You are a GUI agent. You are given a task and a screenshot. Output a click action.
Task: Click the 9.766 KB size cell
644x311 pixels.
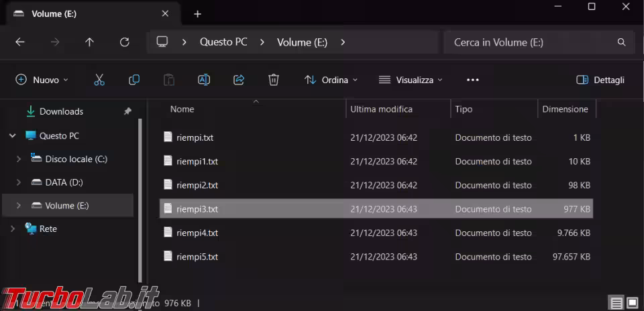[574, 233]
